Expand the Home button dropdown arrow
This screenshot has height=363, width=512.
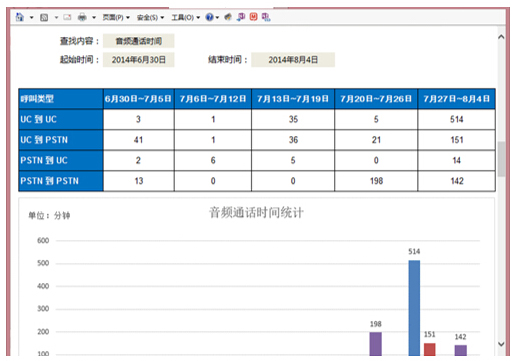[32, 17]
